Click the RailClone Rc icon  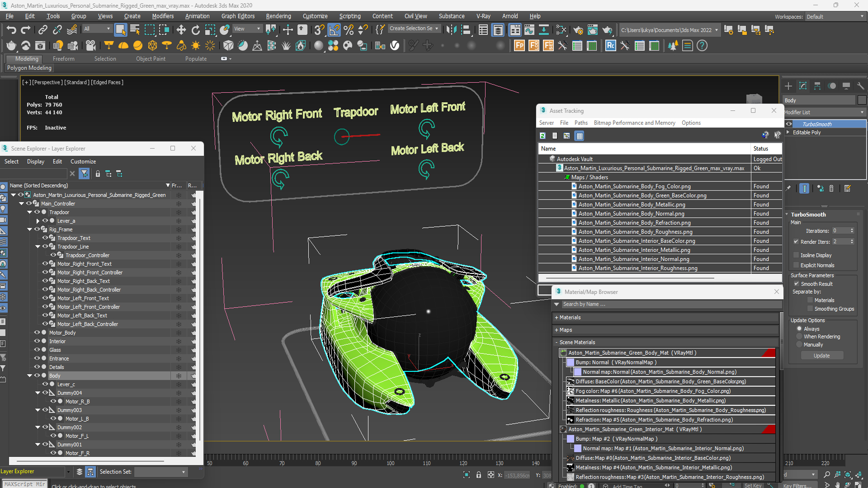pos(610,46)
